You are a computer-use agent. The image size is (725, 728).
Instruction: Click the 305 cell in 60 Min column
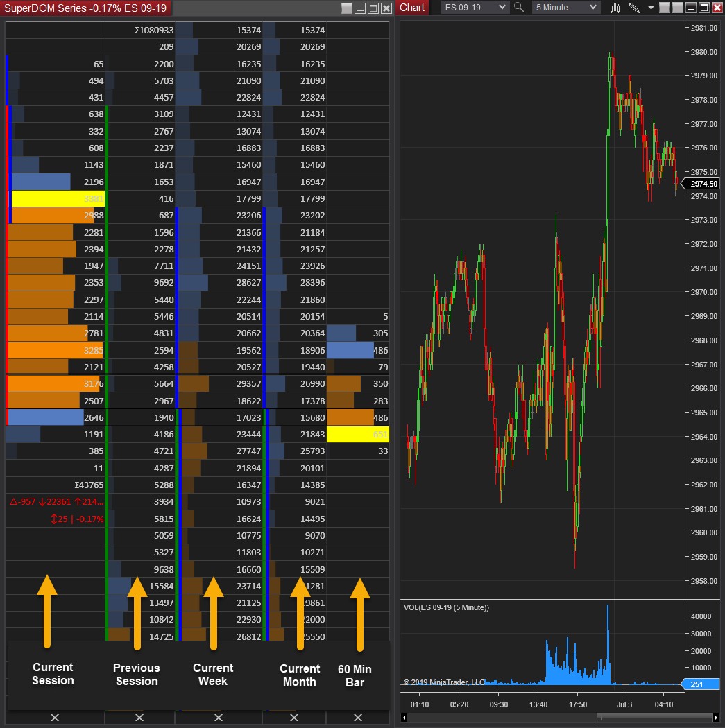pyautogui.click(x=357, y=333)
